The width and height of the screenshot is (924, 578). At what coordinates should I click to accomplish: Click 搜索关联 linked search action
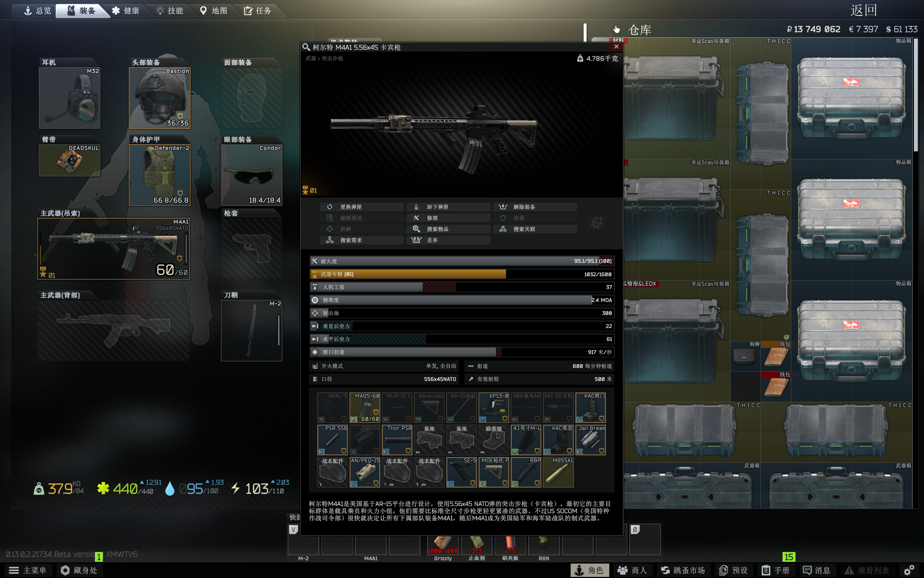pyautogui.click(x=535, y=229)
